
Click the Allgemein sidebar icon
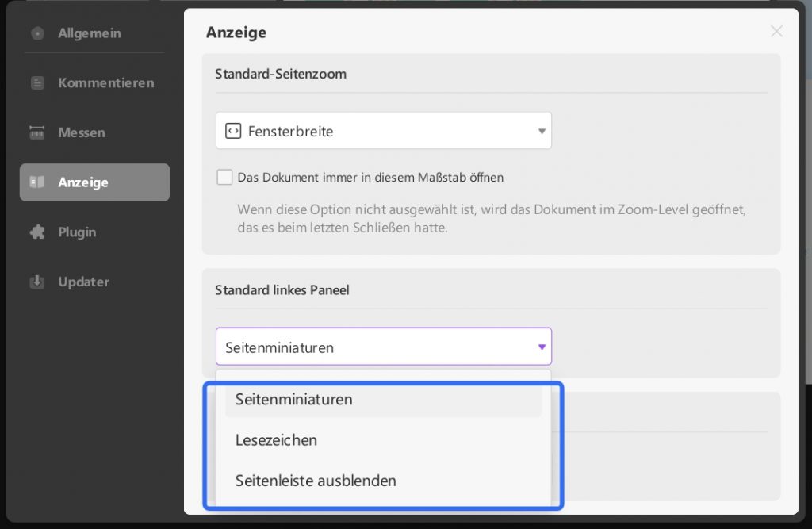pos(37,33)
